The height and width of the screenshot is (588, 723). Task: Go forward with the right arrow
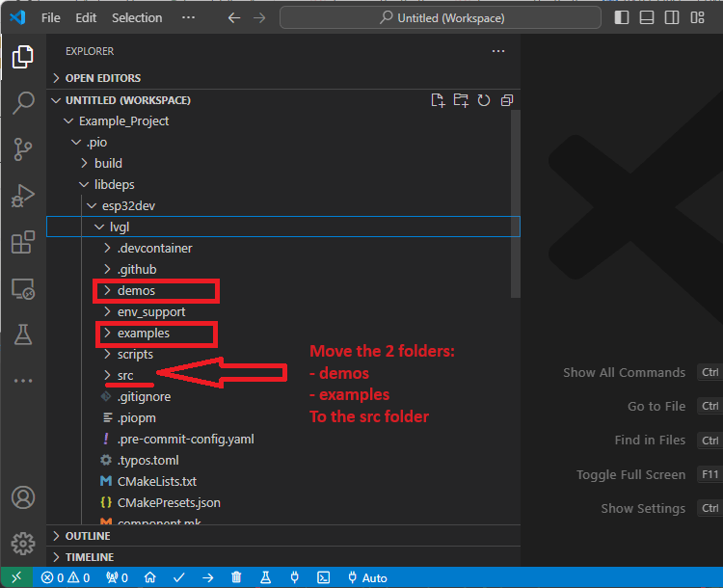(259, 18)
